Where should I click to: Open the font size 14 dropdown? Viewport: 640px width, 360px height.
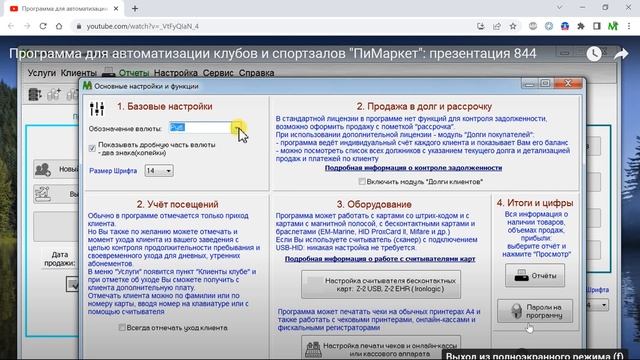[x=159, y=171]
